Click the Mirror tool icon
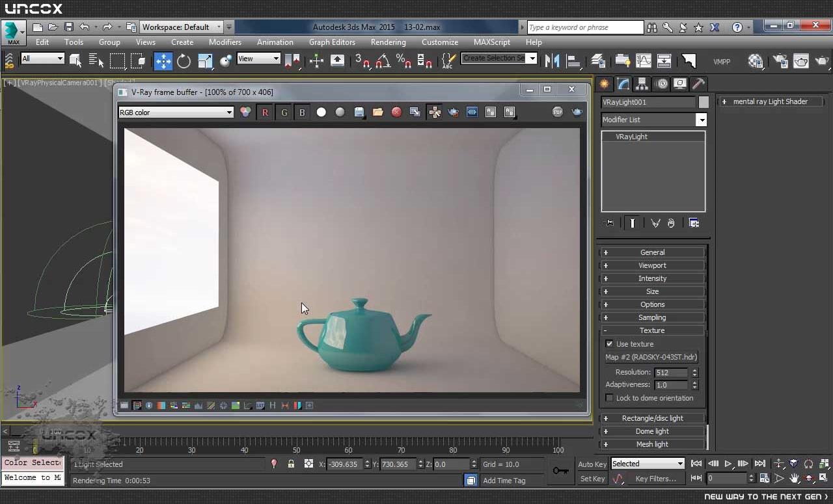 point(553,61)
